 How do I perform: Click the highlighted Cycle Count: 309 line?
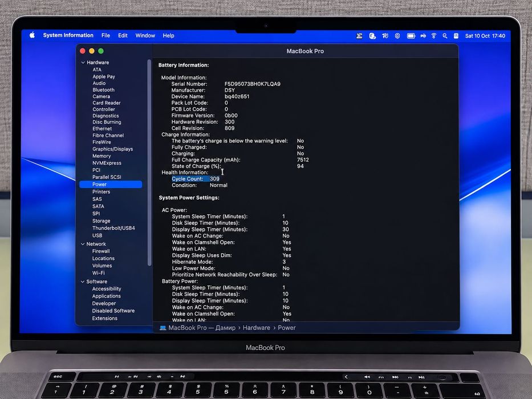pos(196,179)
